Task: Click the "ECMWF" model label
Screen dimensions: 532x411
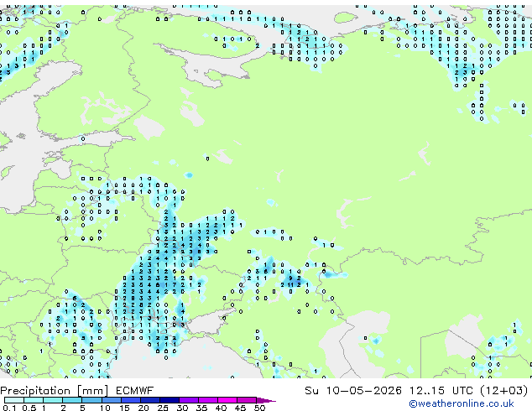Action: (135, 391)
